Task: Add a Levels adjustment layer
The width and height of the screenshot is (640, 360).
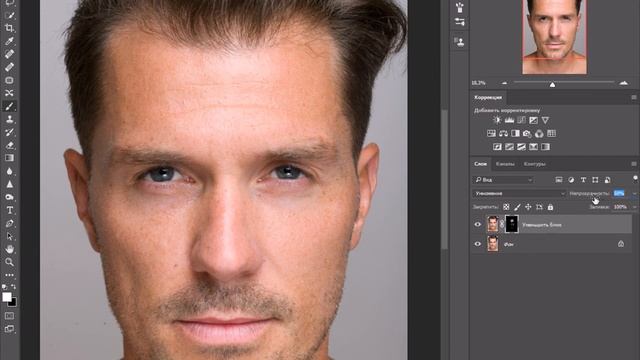Action: click(x=509, y=120)
